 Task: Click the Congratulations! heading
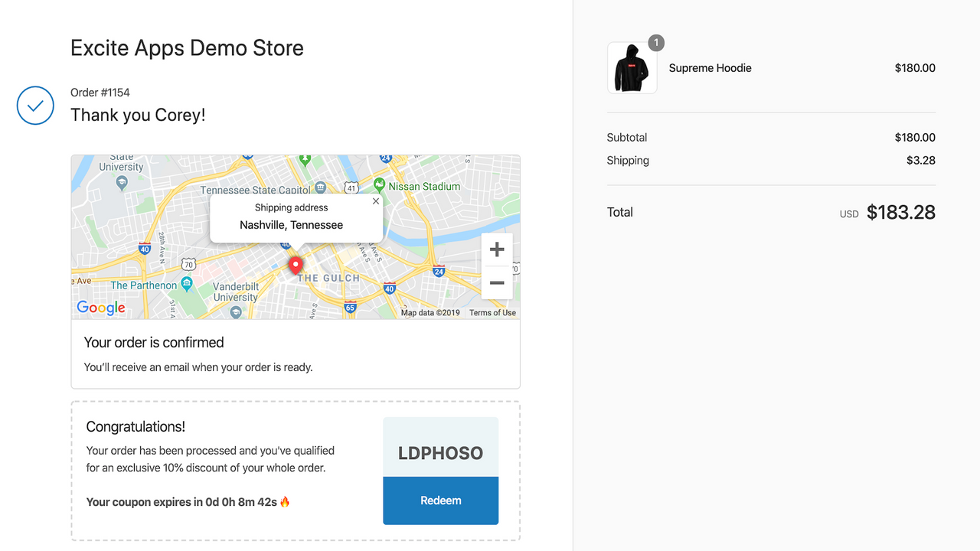point(136,427)
